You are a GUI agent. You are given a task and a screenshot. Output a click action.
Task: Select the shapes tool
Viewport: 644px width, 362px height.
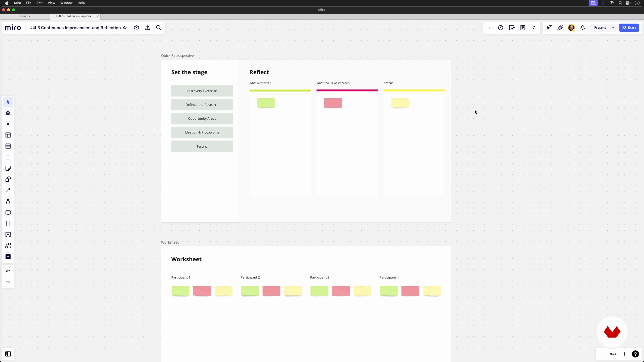pyautogui.click(x=8, y=179)
